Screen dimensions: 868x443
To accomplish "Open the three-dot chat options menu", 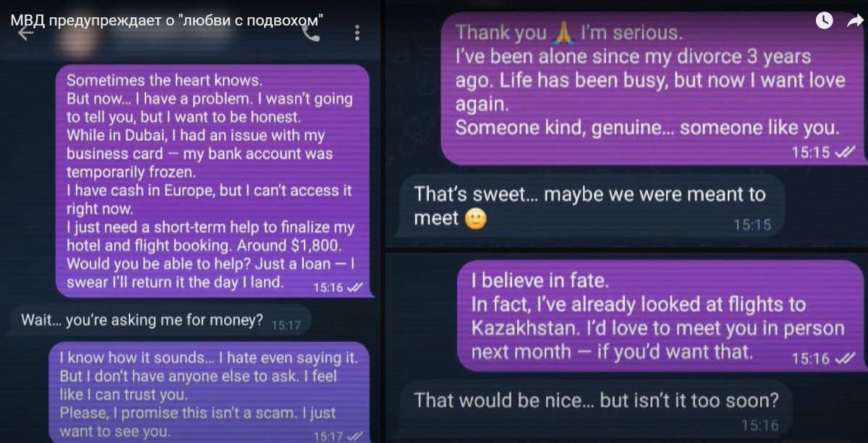I will (x=357, y=33).
